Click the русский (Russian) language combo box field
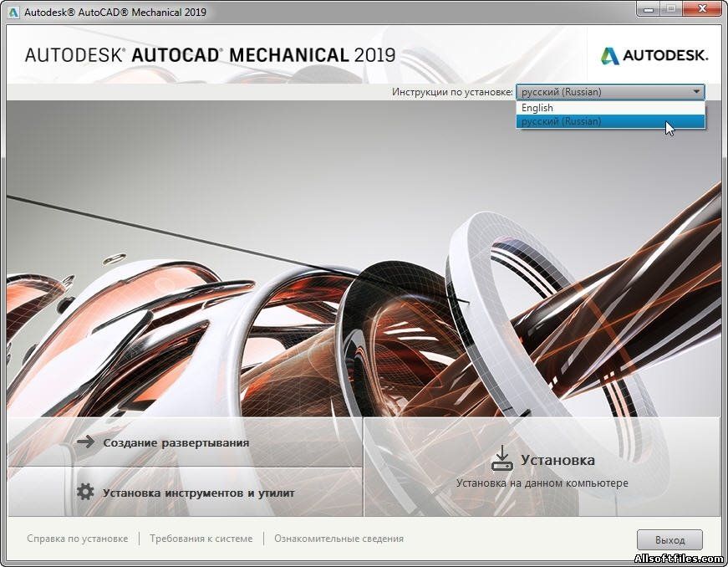 [x=602, y=92]
